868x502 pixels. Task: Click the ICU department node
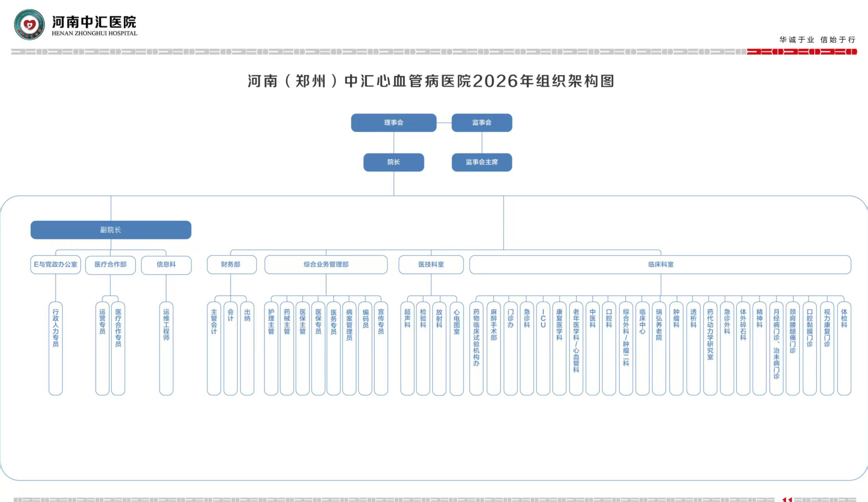542,345
